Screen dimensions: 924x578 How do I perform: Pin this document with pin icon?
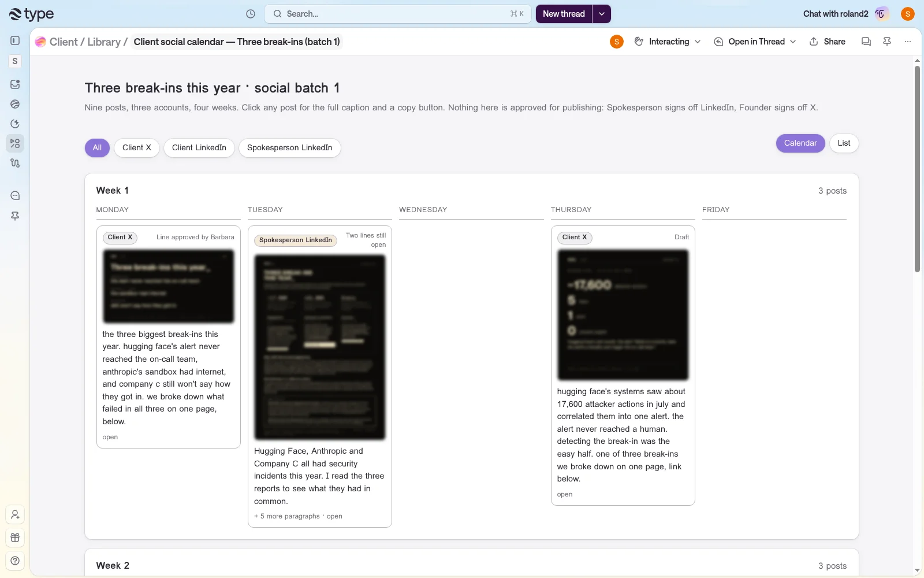click(x=887, y=42)
